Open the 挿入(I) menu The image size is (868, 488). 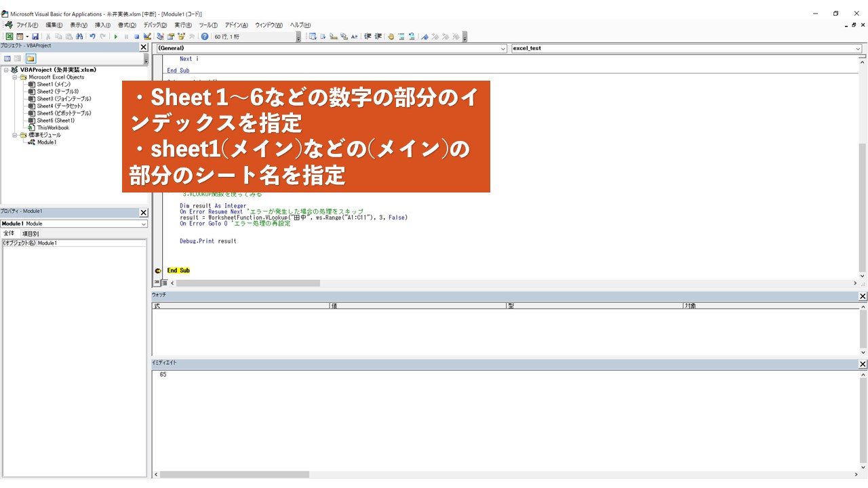click(x=102, y=25)
